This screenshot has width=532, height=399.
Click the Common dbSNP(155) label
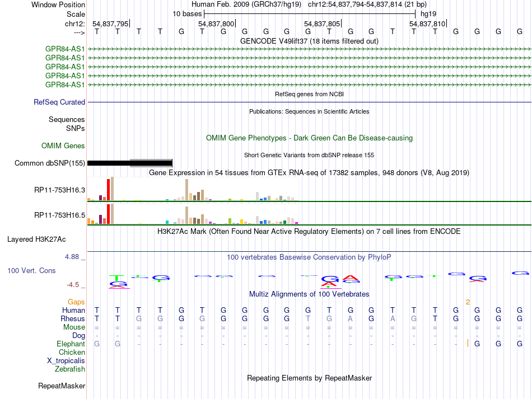(50, 163)
